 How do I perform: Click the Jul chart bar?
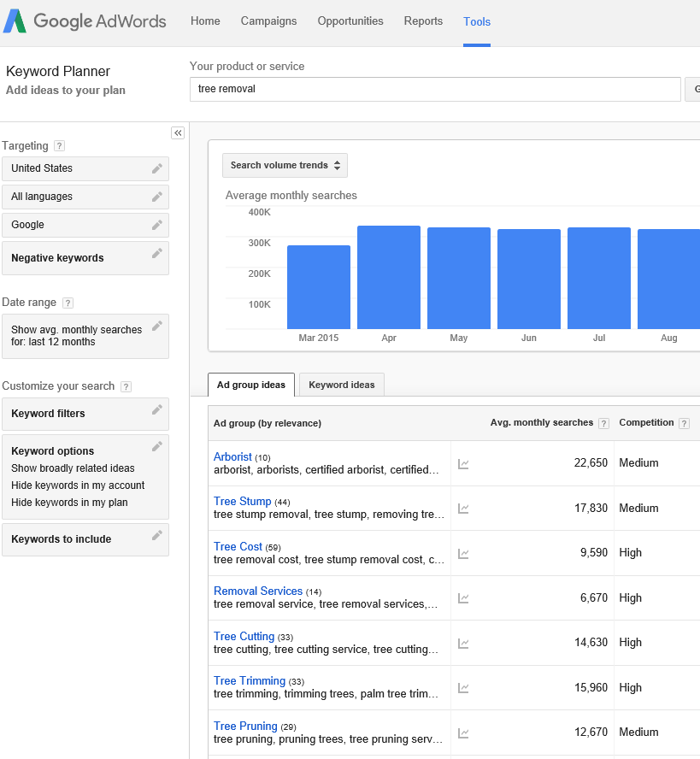point(599,279)
